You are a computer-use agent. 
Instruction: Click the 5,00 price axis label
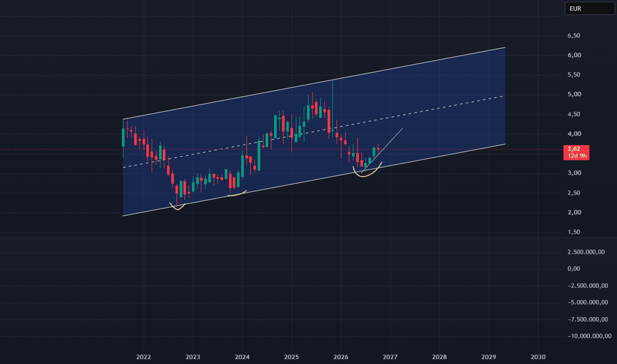pos(574,95)
